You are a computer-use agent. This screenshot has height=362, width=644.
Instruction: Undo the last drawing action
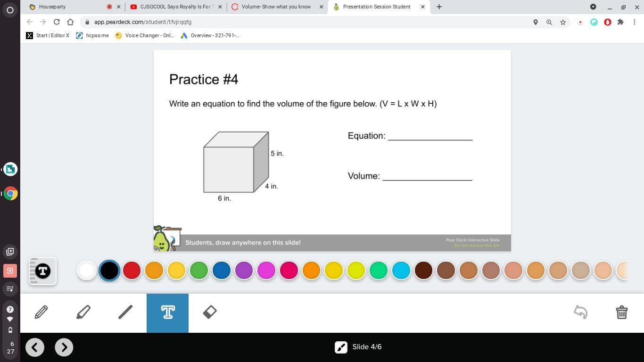pos(580,312)
